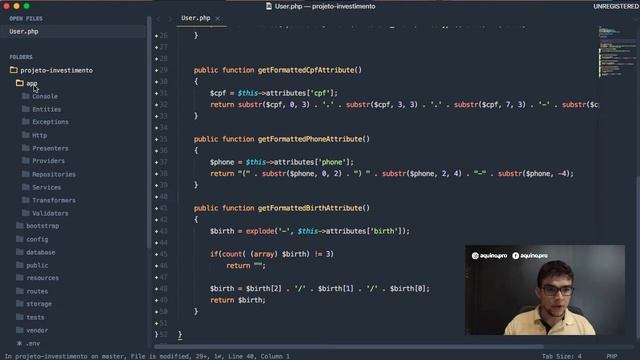Close the User.php tab
The height and width of the screenshot is (360, 640).
218,18
